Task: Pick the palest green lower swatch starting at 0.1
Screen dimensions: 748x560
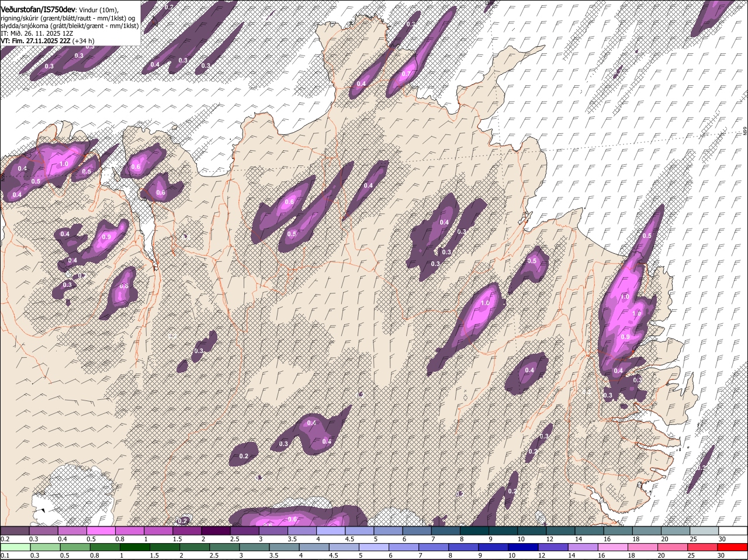Action: point(15,547)
